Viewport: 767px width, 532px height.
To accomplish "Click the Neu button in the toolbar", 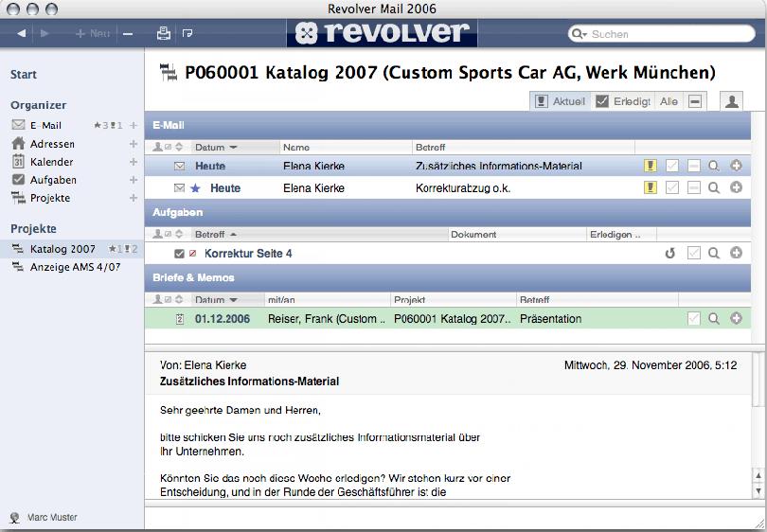I will click(93, 33).
